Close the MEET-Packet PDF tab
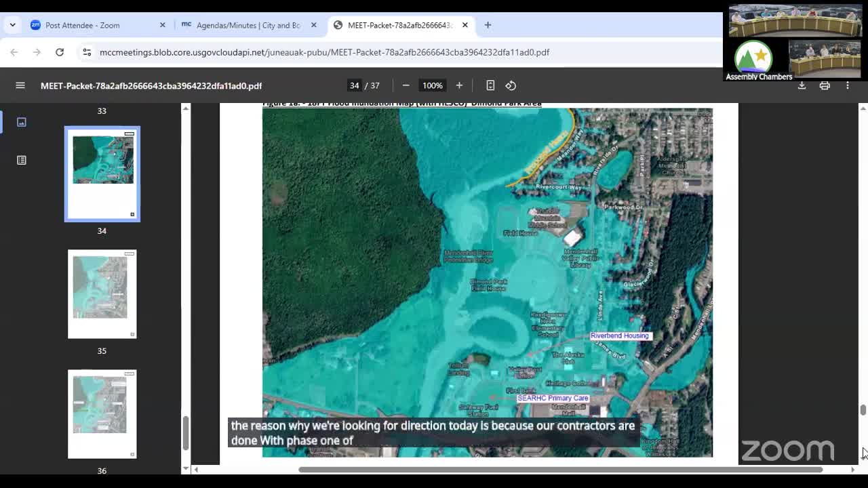The width and height of the screenshot is (868, 488). pyautogui.click(x=465, y=25)
